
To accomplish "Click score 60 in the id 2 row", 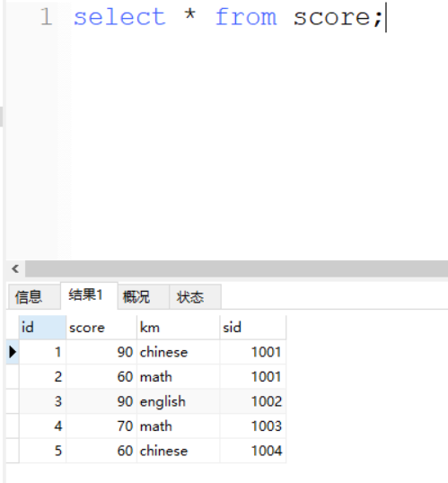I will point(101,377).
